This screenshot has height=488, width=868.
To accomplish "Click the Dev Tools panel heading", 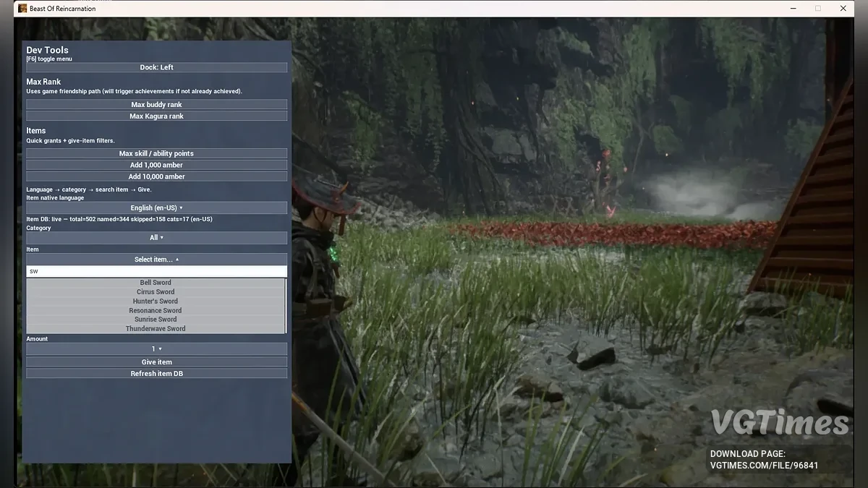I will (48, 51).
